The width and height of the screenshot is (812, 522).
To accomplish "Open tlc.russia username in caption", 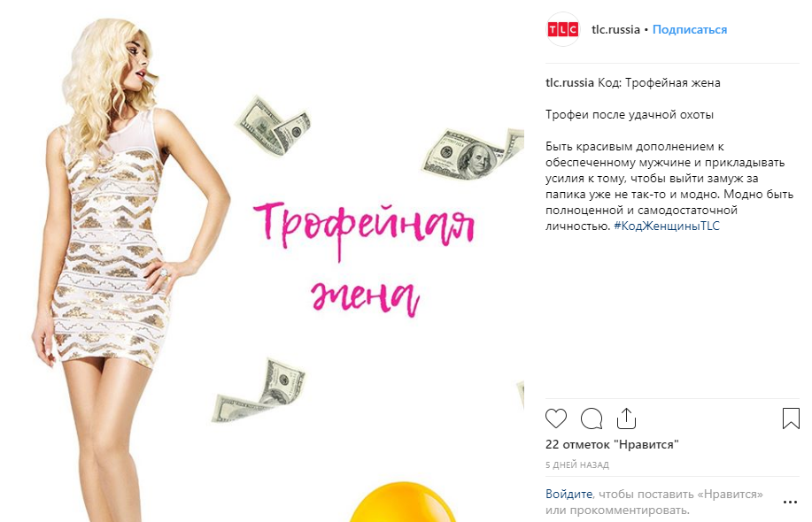I will tap(569, 83).
